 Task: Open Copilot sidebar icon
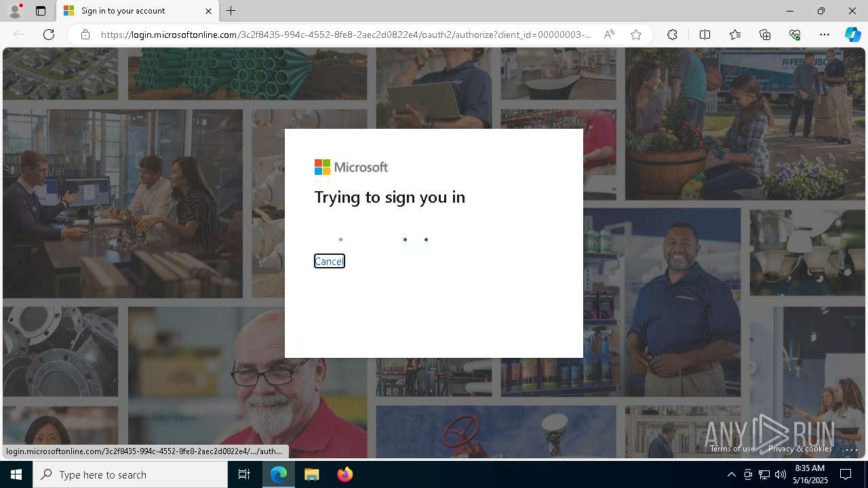(x=852, y=35)
